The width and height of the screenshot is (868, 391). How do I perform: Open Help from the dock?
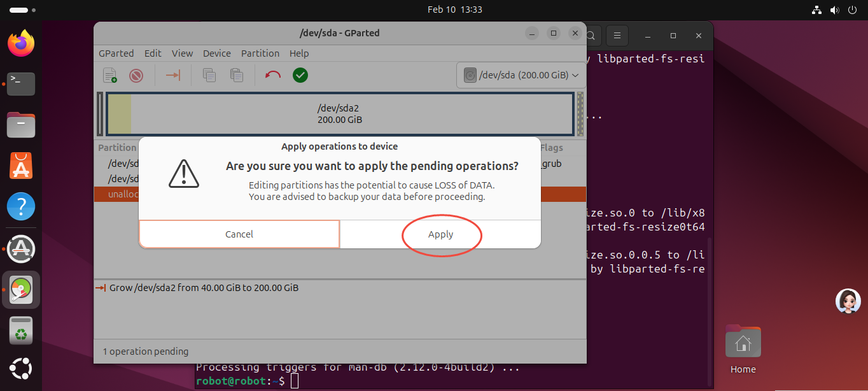point(21,207)
